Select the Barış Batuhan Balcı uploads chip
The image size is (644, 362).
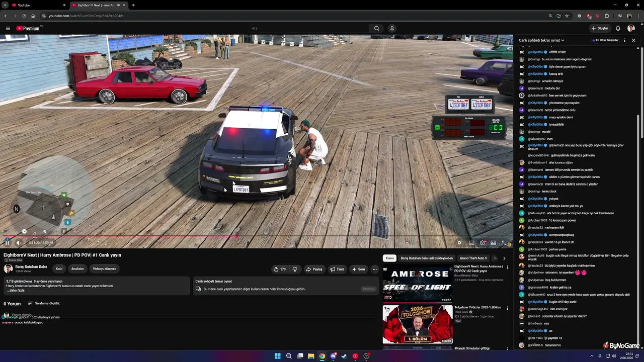(427, 258)
